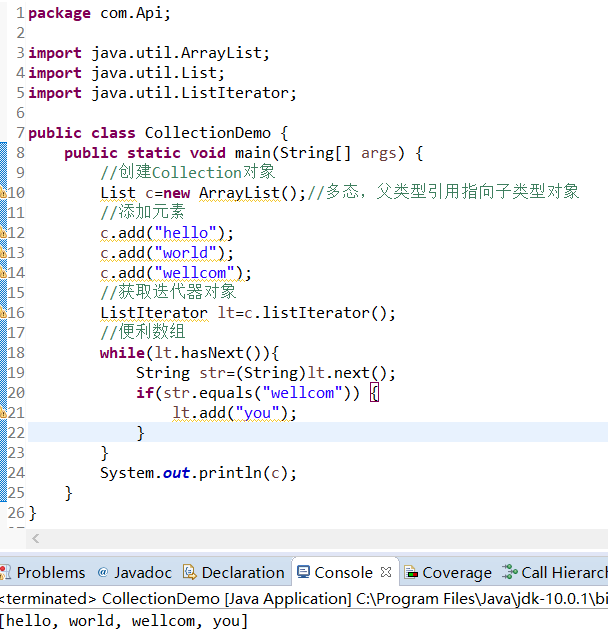Image resolution: width=608 pixels, height=635 pixels.
Task: Click 'main' method name on line 8
Action: [253, 153]
